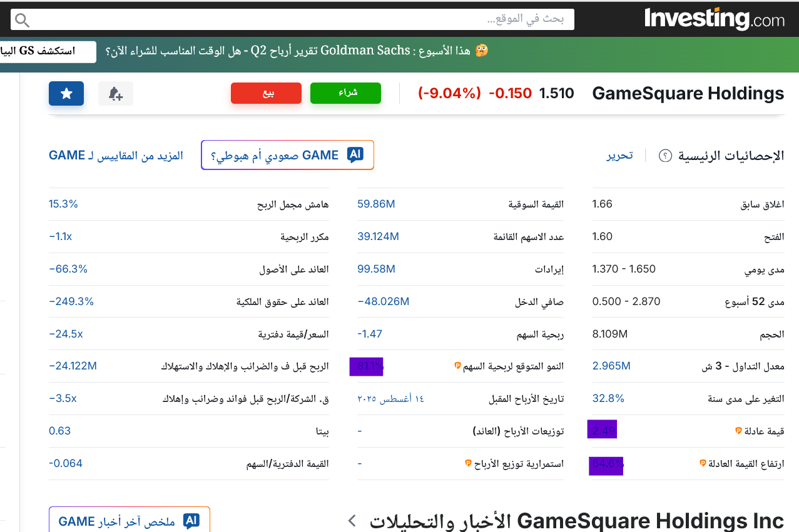The height and width of the screenshot is (532, 799).
Task: Click the next earnings date ١٤ أغسطس ٢٠٢٥
Action: 390,399
